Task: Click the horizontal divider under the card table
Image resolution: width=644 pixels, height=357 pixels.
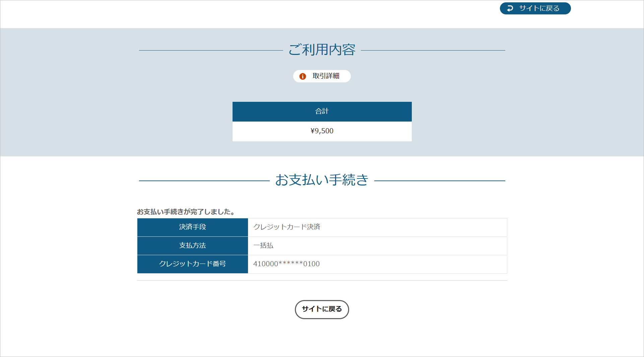Action: coord(322,281)
